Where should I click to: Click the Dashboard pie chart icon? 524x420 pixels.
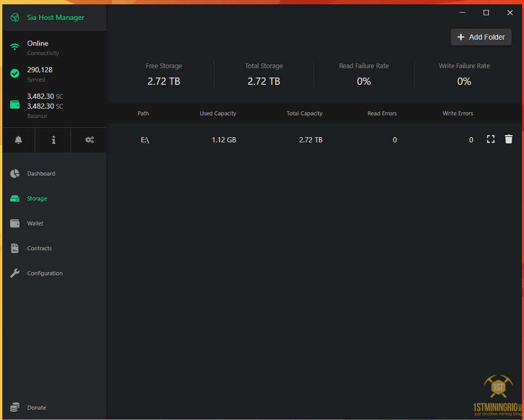point(15,174)
